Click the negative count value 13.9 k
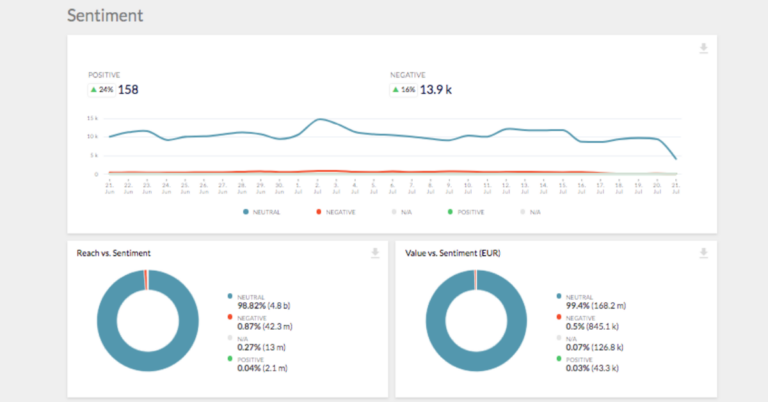This screenshot has height=402, width=768. [x=437, y=90]
